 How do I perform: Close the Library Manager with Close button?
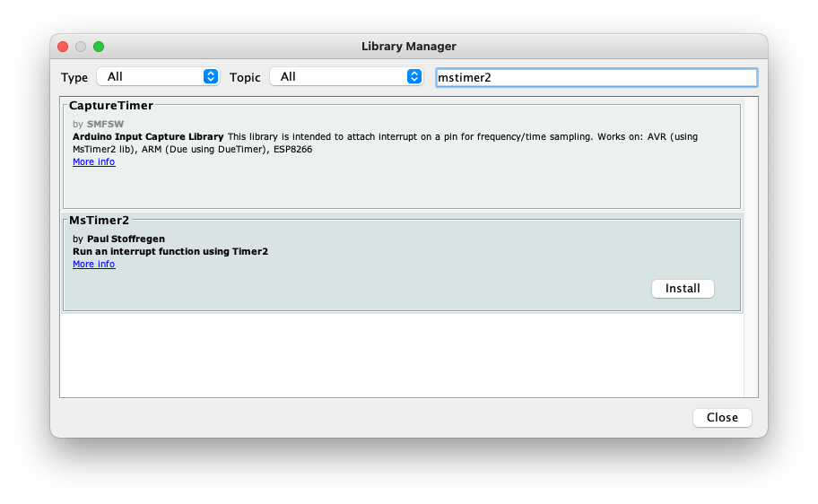(x=722, y=417)
